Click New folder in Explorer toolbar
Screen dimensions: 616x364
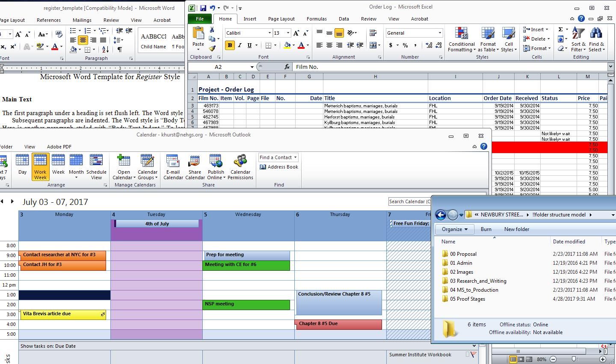click(517, 229)
